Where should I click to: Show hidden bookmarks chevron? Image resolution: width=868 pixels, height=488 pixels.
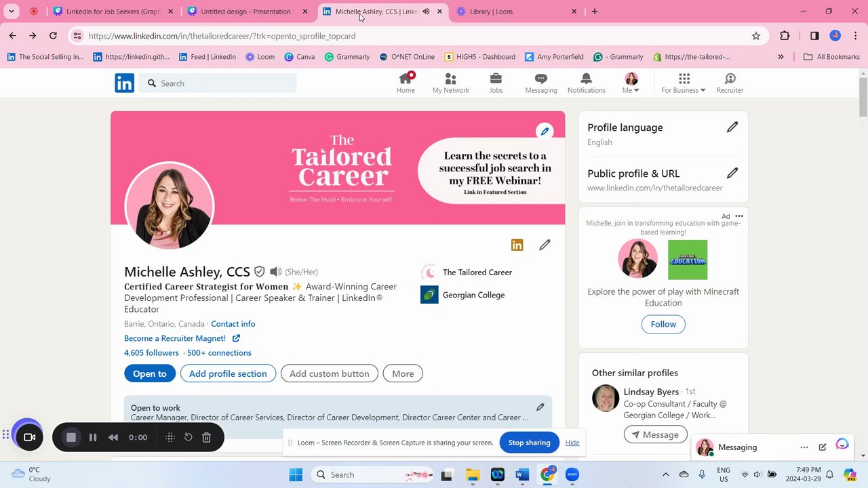coord(781,57)
